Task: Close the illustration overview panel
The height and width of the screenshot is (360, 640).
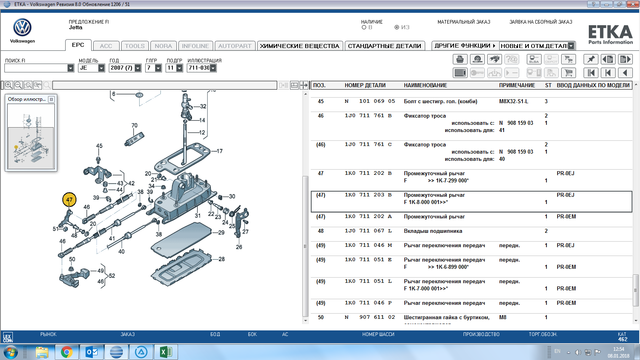Action: point(51,99)
